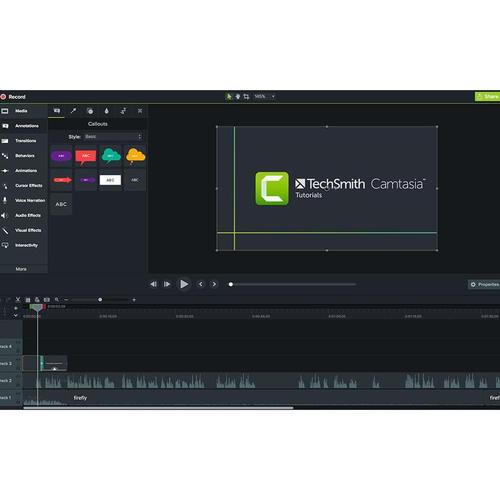Open the Behaviors tab
500x500 pixels.
tap(24, 156)
